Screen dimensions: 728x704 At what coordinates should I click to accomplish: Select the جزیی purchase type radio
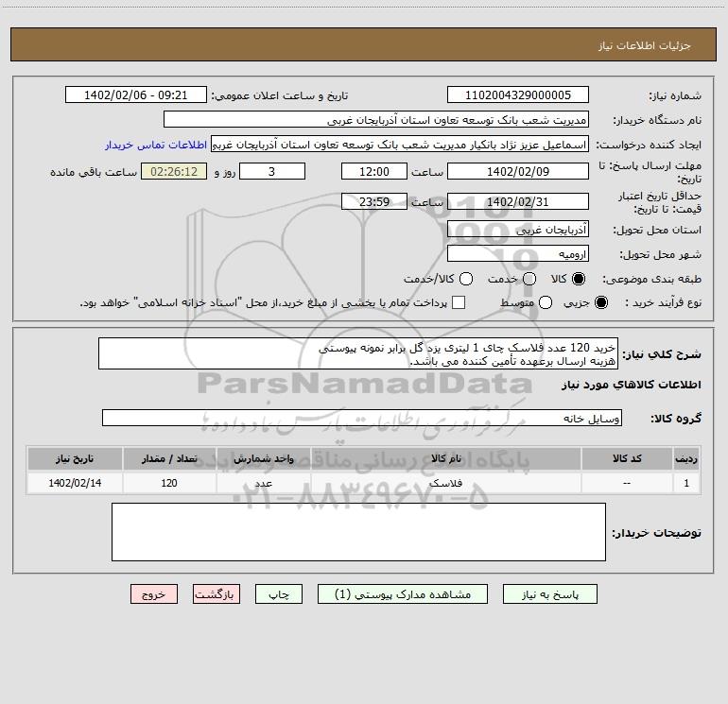(x=600, y=302)
